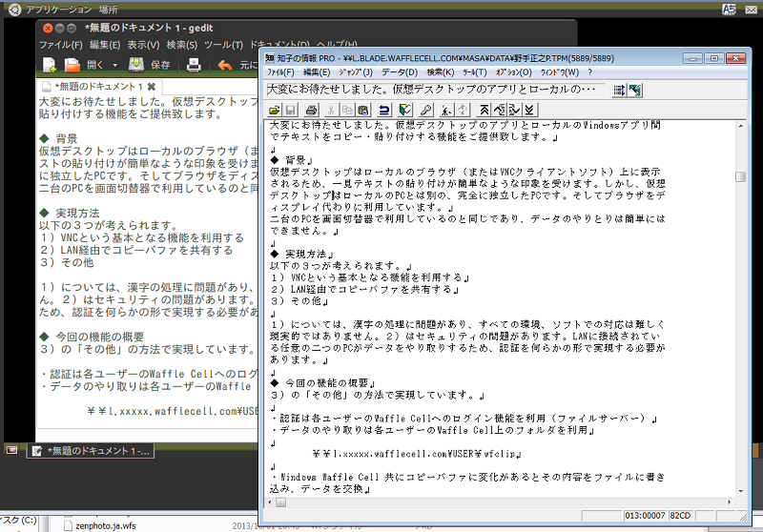Click the show desktop icon in bottom panel

coord(11,450)
